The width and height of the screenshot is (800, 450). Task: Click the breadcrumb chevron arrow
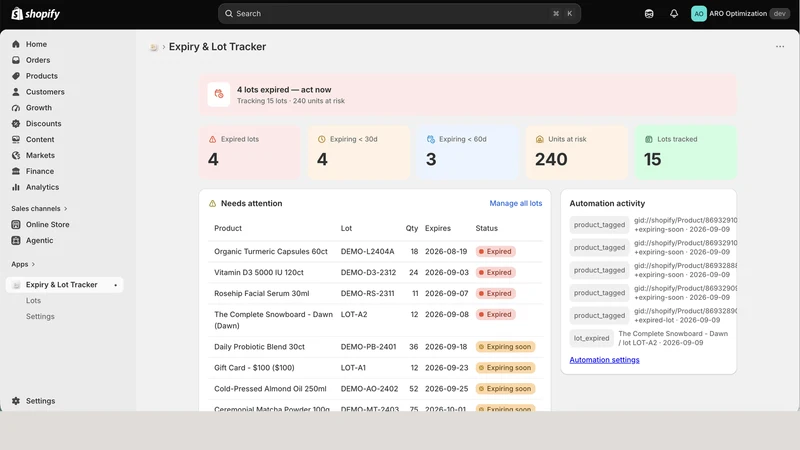coord(164,47)
